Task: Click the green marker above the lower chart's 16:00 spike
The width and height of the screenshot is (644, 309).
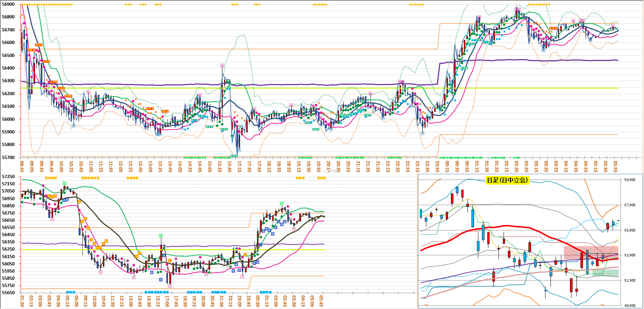Action: (161, 235)
